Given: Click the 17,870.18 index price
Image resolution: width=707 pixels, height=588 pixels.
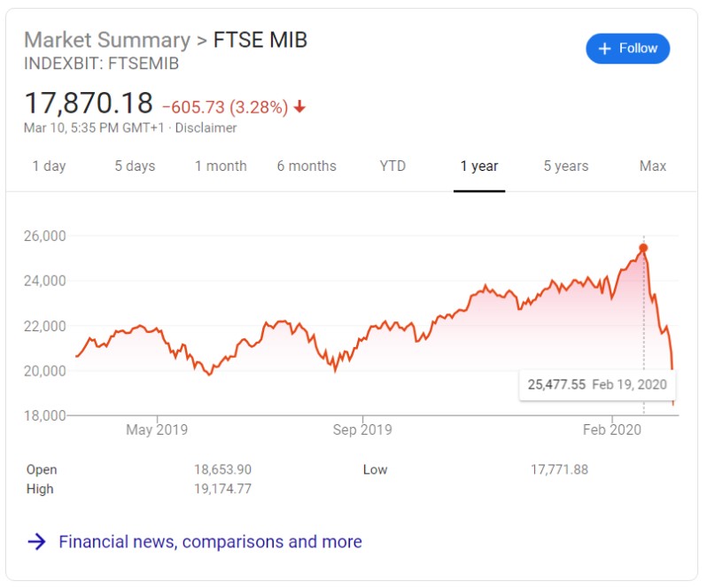Looking at the screenshot, I should [x=89, y=104].
